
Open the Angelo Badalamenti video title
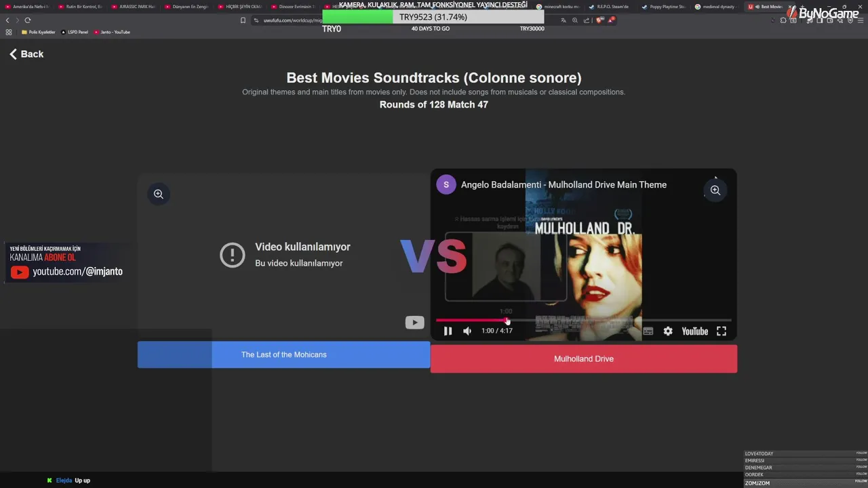564,184
